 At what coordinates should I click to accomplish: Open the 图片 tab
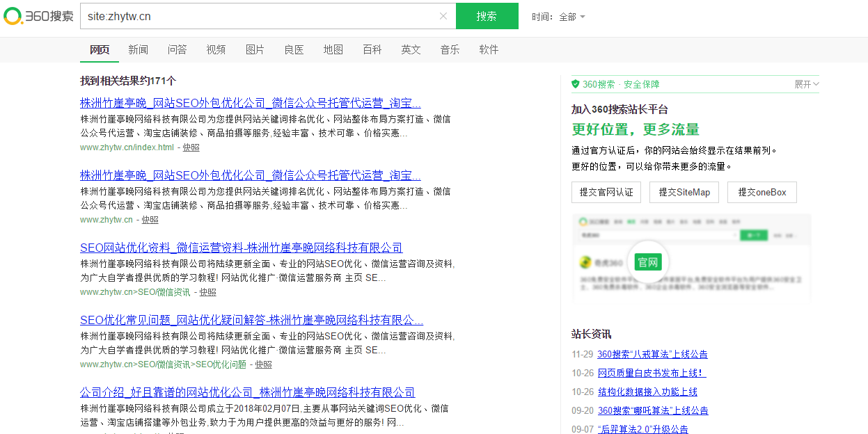255,49
